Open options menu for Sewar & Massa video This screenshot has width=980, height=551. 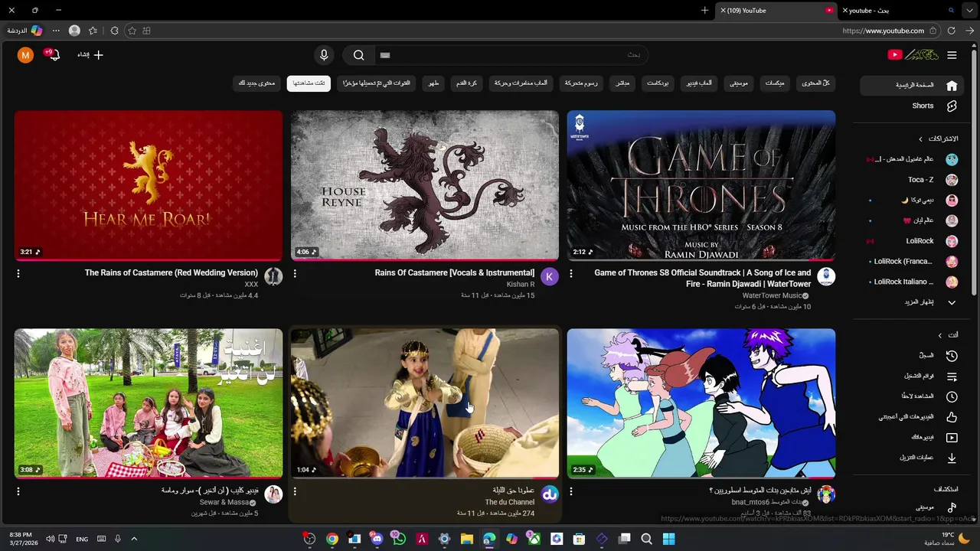point(18,491)
